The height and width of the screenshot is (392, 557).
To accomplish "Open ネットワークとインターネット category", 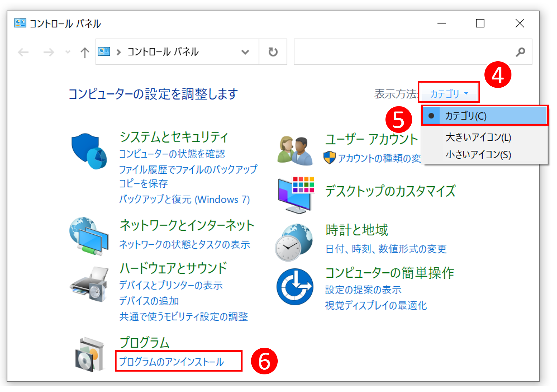I will click(x=187, y=225).
